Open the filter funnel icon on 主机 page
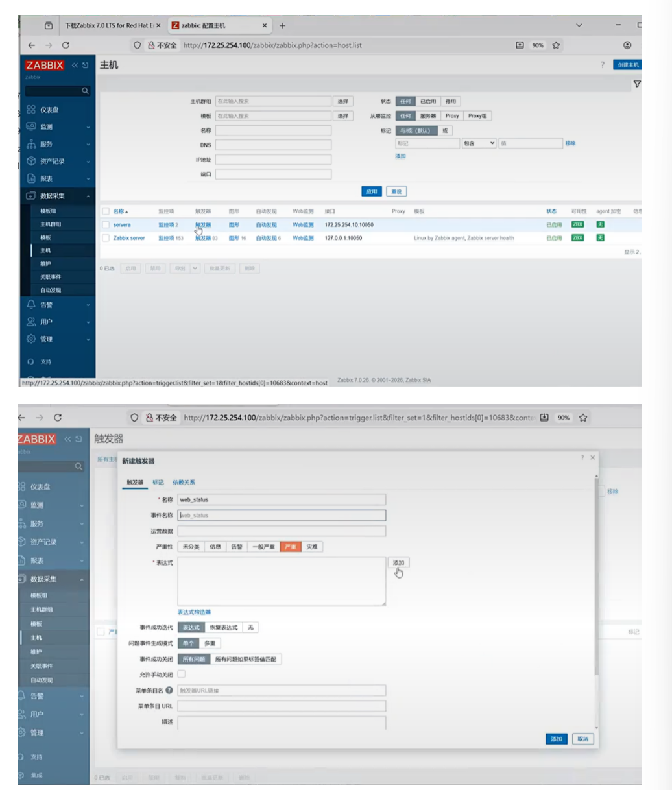Image resolution: width=672 pixels, height=790 pixels. pos(637,84)
